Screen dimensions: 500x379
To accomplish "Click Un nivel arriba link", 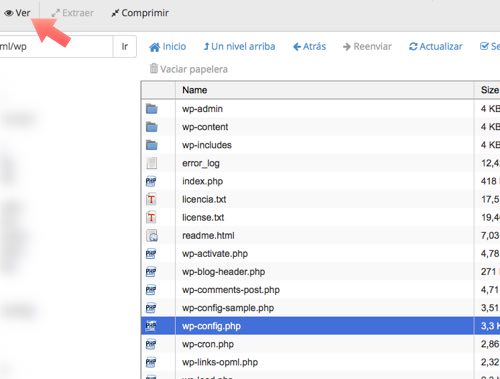I will pos(239,47).
